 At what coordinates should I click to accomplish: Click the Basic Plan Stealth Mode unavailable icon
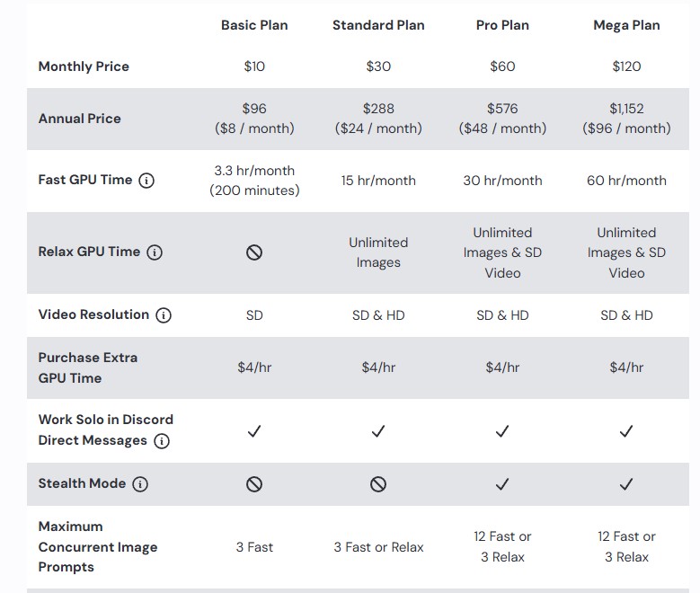click(254, 484)
